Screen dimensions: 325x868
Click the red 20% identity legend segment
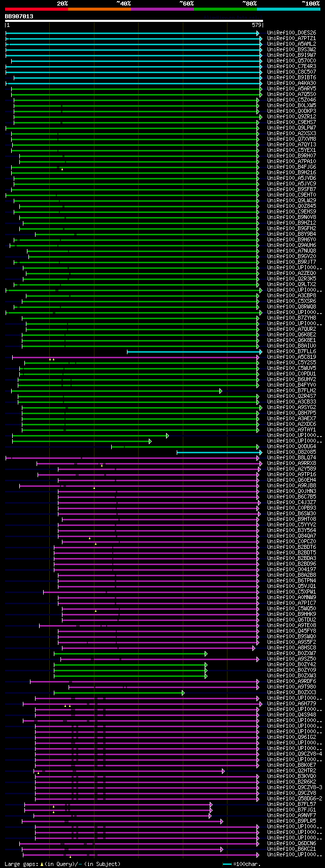(37, 9)
